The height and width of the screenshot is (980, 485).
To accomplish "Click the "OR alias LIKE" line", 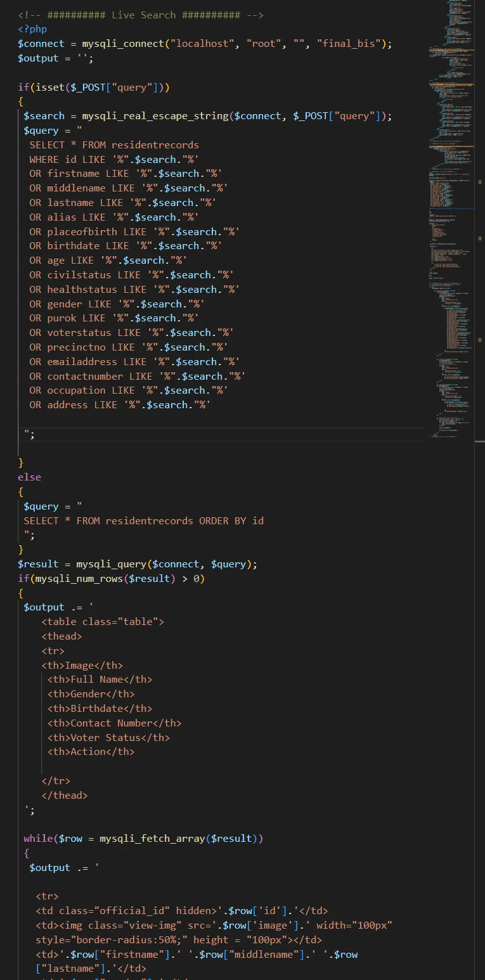I will tap(114, 217).
